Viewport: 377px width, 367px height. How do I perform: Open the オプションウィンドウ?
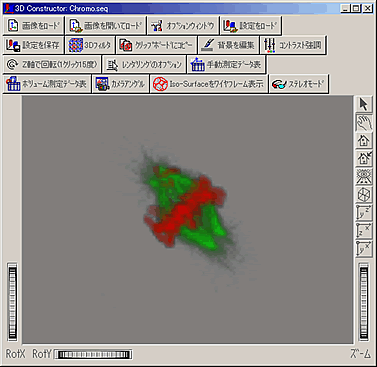coord(183,26)
